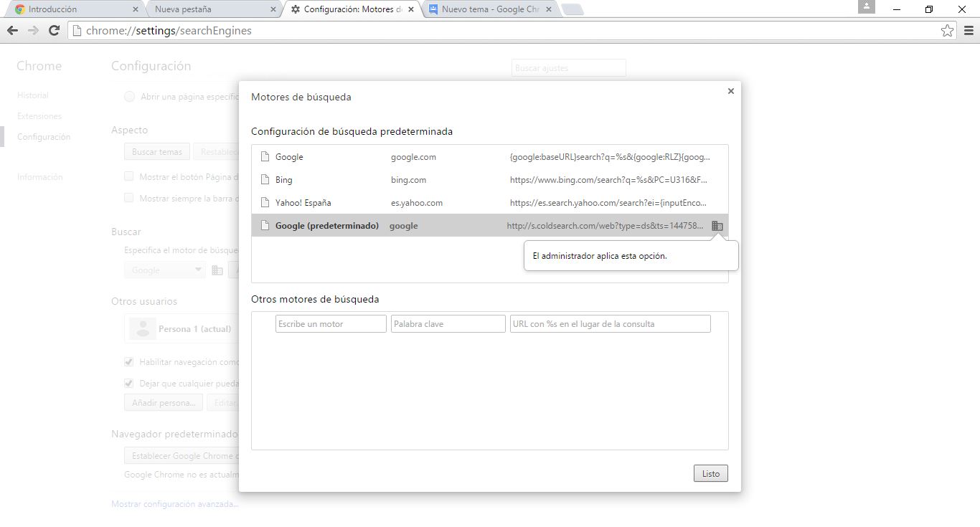Click the administrator policy building icon in the selected row

[717, 225]
